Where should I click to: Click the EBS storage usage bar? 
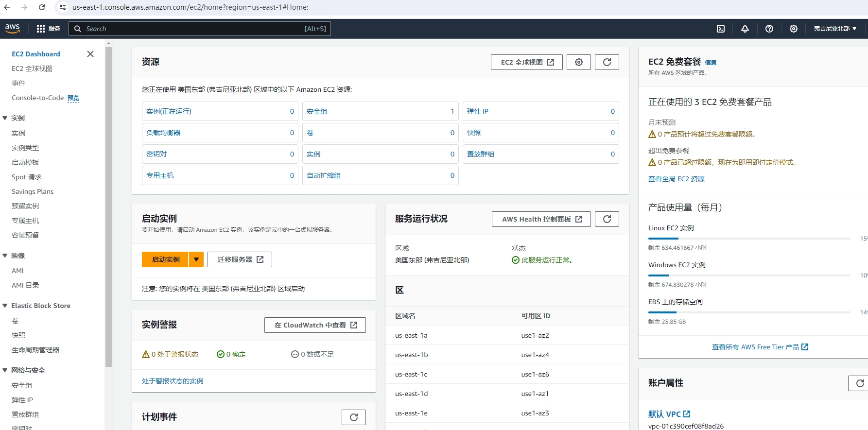pos(749,312)
